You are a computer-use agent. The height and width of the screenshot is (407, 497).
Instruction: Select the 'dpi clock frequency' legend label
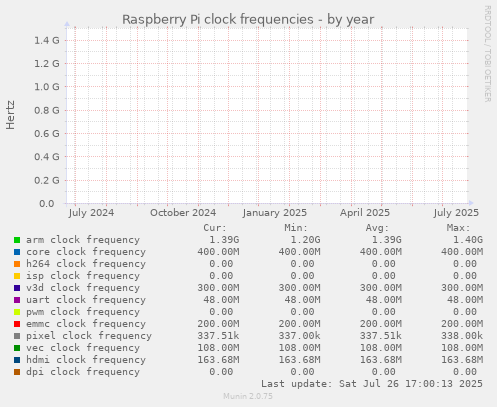(83, 372)
